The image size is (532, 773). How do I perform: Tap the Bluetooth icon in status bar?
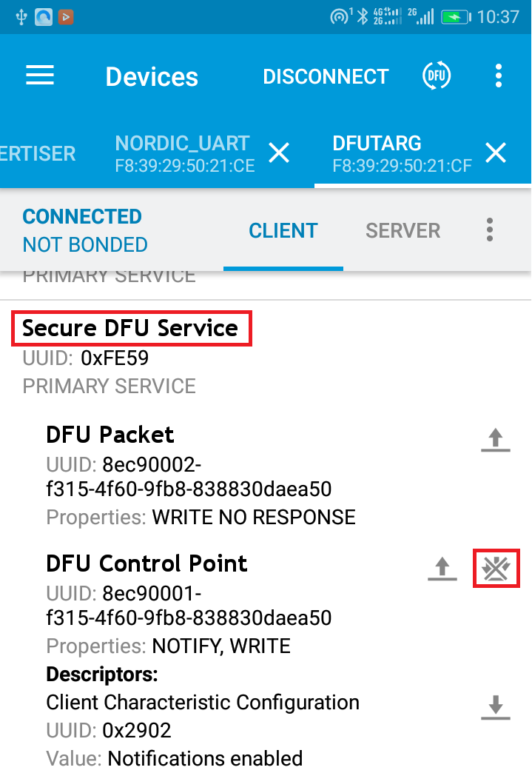(362, 16)
